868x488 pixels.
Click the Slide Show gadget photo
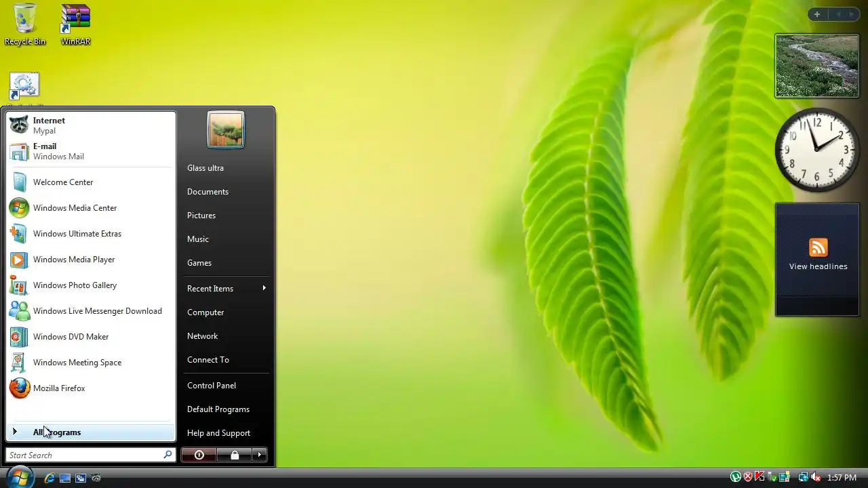pos(817,66)
